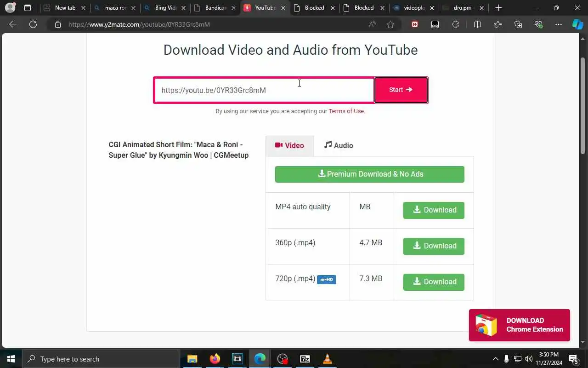The height and width of the screenshot is (368, 588).
Task: Open the network tray icon
Action: 517,359
